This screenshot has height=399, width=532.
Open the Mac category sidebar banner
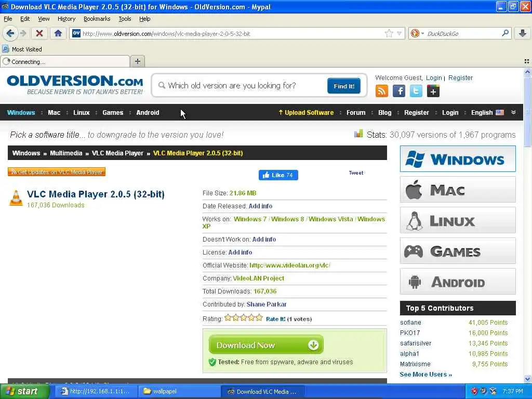tap(458, 189)
